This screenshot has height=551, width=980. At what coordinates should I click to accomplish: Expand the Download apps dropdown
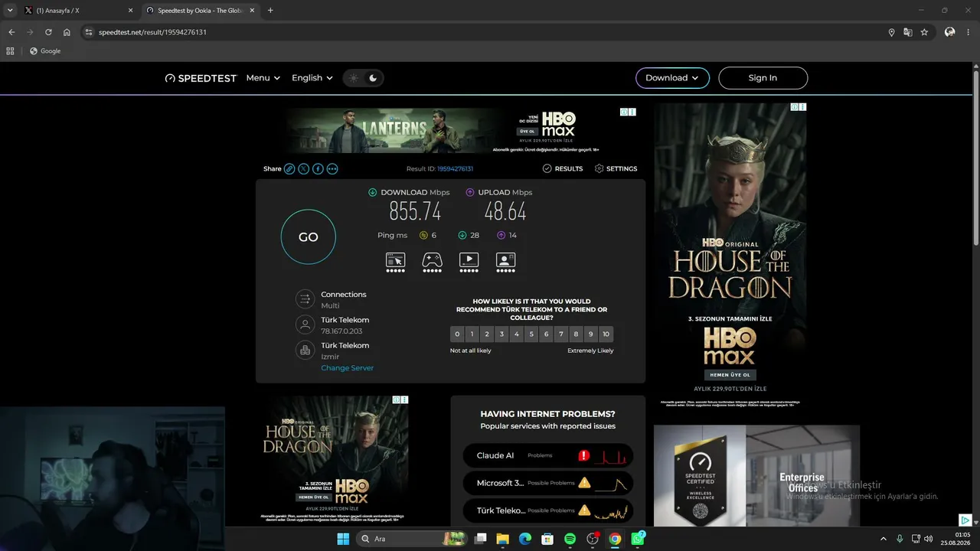tap(672, 78)
